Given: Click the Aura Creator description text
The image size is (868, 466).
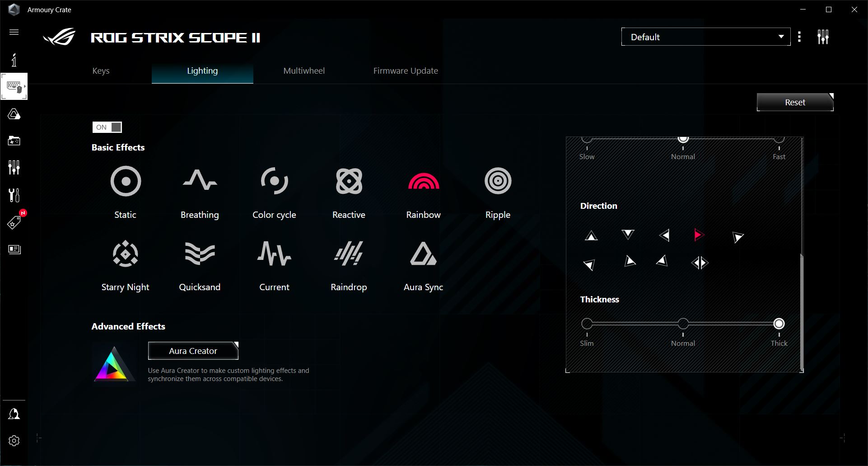Looking at the screenshot, I should [229, 375].
